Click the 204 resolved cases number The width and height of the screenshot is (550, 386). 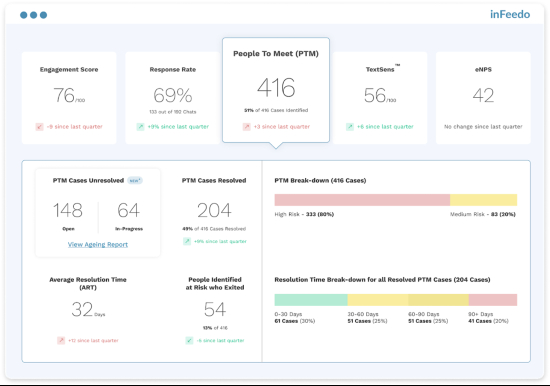pos(214,210)
